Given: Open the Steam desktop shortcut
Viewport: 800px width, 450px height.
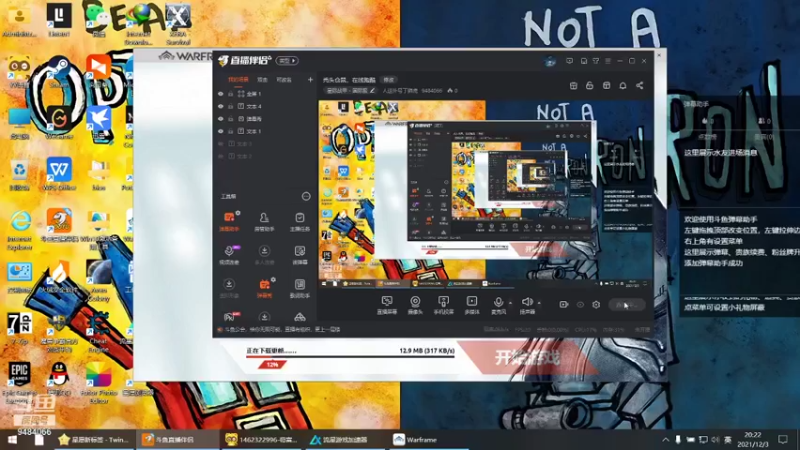Looking at the screenshot, I should (59, 73).
